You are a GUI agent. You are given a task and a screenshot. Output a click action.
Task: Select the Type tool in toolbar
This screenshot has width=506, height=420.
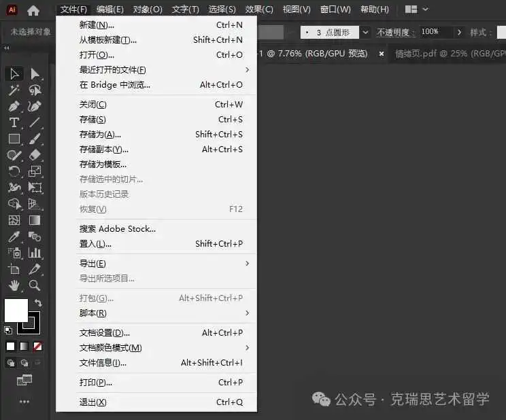14,122
